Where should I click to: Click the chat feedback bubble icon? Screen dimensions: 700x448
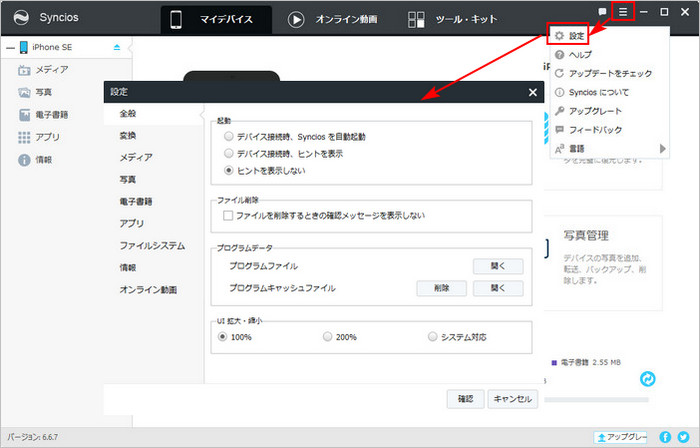tap(602, 12)
